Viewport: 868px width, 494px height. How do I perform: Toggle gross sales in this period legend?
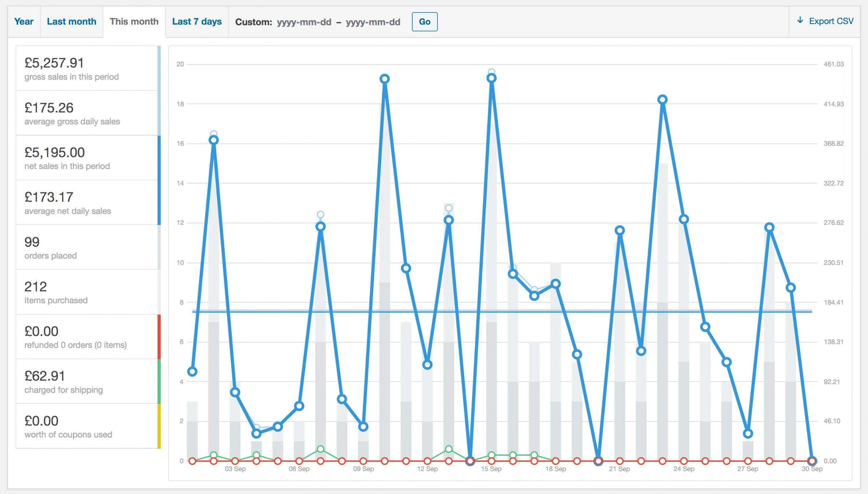[88, 68]
